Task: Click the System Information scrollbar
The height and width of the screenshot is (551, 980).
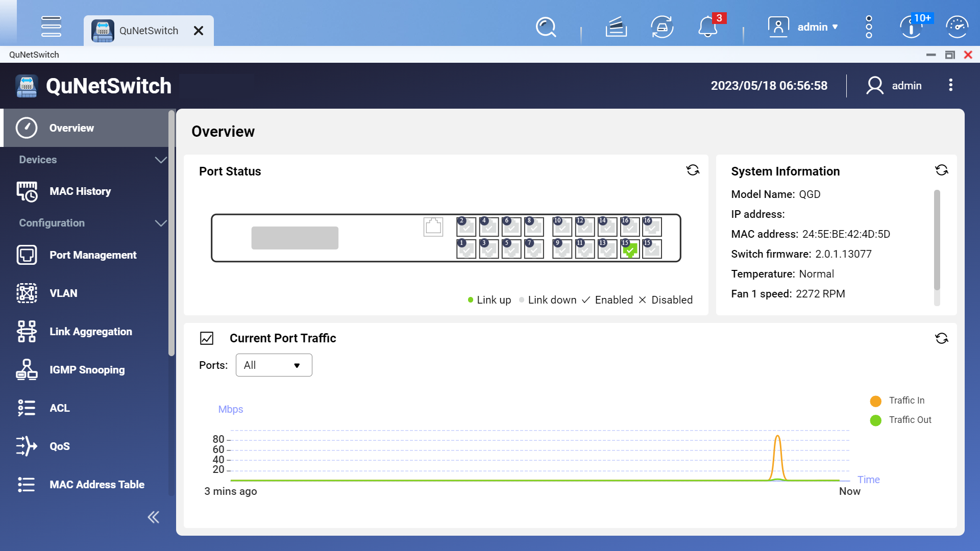Action: pos(937,240)
